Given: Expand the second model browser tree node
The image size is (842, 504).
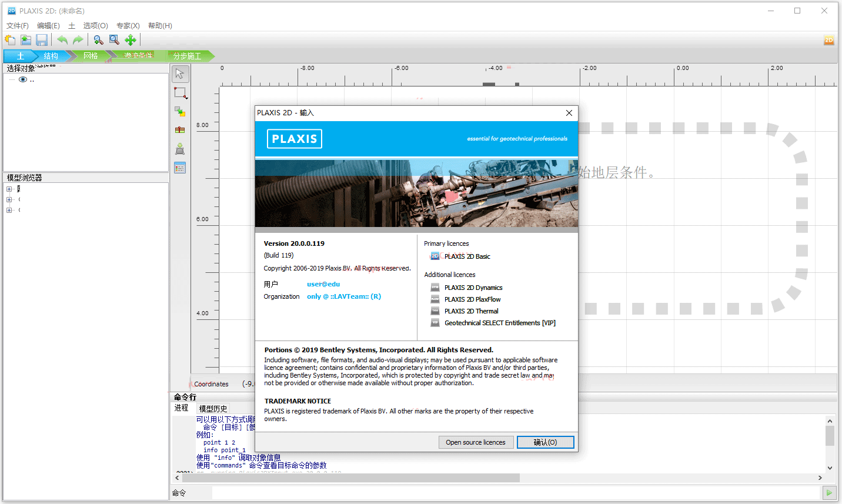Looking at the screenshot, I should coord(9,200).
